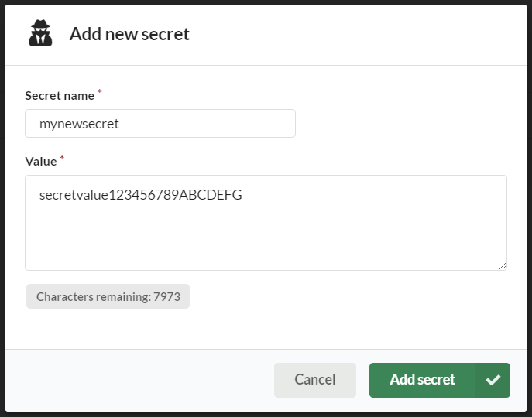
Task: Click inside the Value text area
Action: [266, 223]
